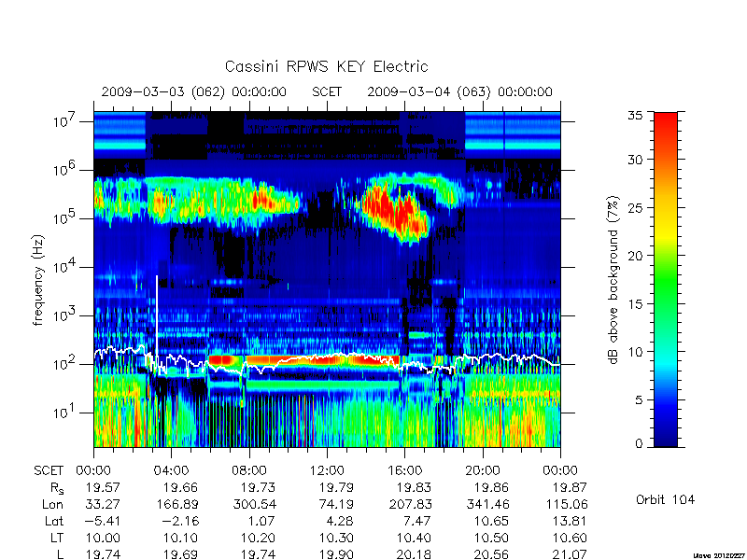The height and width of the screenshot is (560, 747).
Task: Click the Rs value 19.87
Action: [x=570, y=487]
